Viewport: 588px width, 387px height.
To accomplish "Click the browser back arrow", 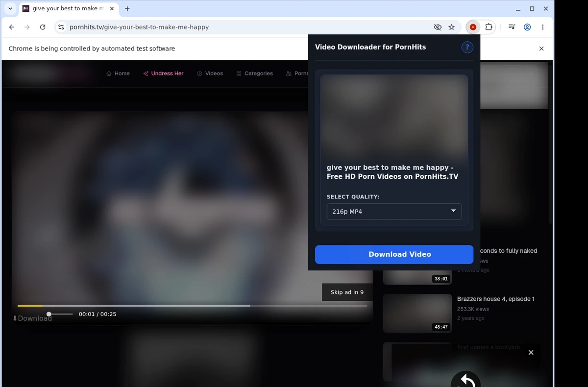I will tap(12, 27).
